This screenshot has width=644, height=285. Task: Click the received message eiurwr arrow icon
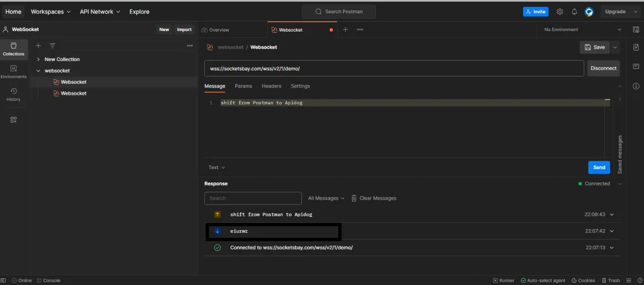click(218, 231)
